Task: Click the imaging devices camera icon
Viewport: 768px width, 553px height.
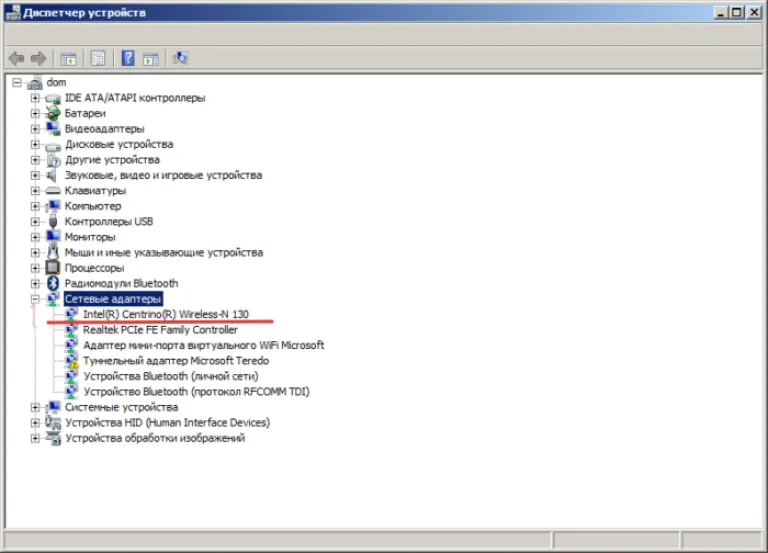Action: (53, 438)
